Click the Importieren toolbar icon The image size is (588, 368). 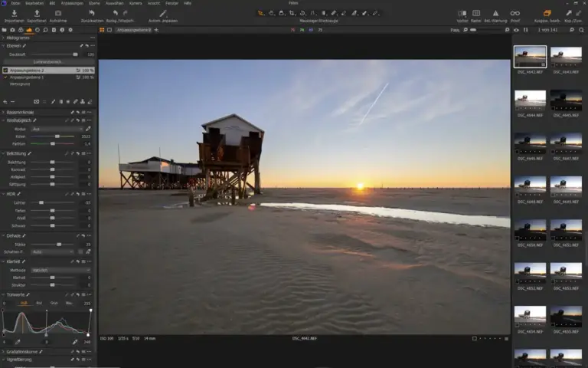tap(15, 14)
